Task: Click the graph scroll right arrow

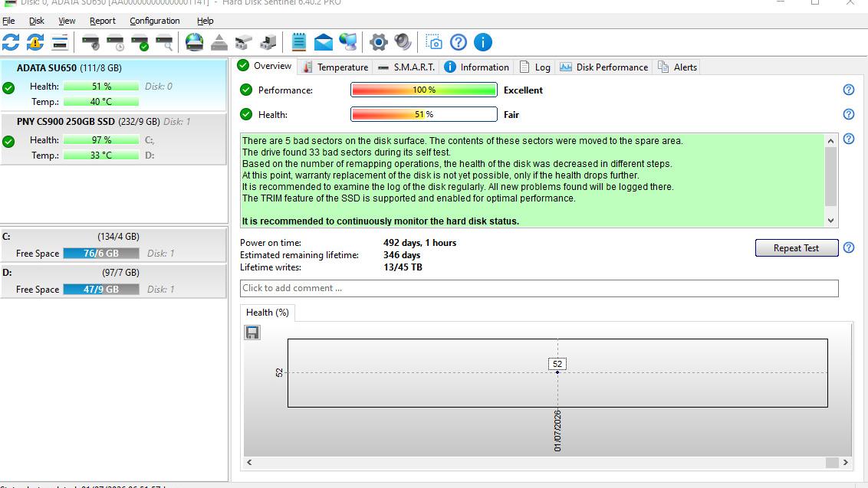Action: coord(845,463)
